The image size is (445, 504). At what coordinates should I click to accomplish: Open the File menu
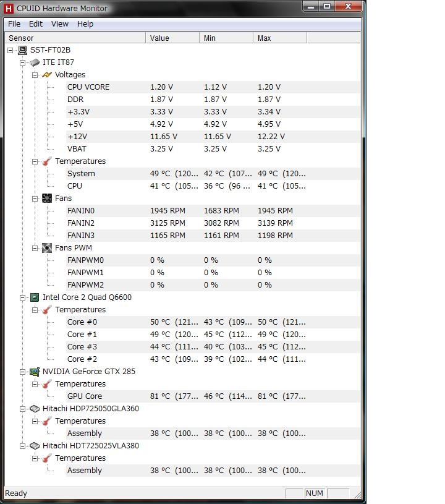(14, 24)
